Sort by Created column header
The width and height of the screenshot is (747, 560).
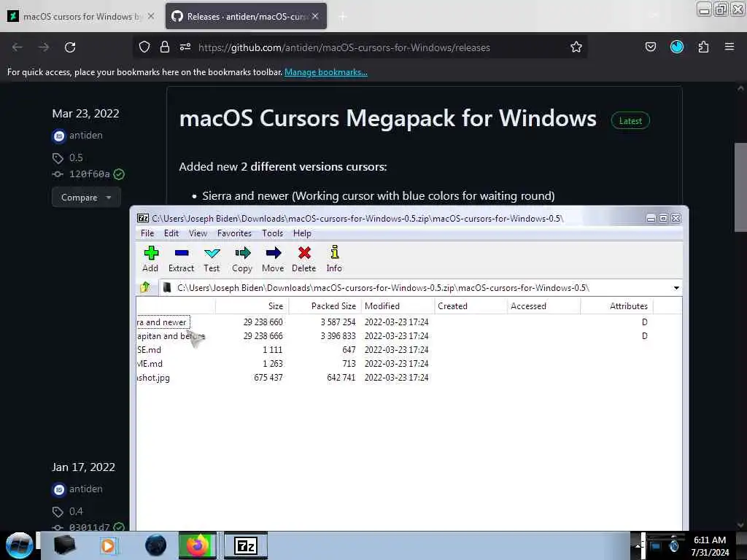point(471,306)
